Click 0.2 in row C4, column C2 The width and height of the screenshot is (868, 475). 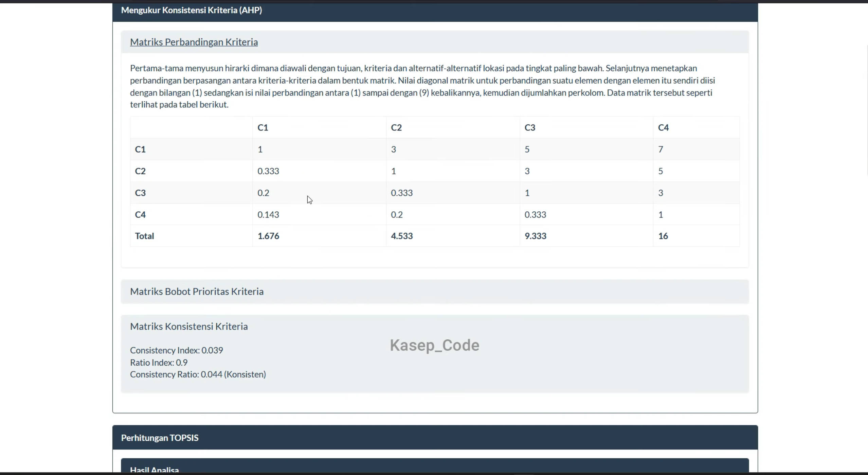(x=397, y=214)
